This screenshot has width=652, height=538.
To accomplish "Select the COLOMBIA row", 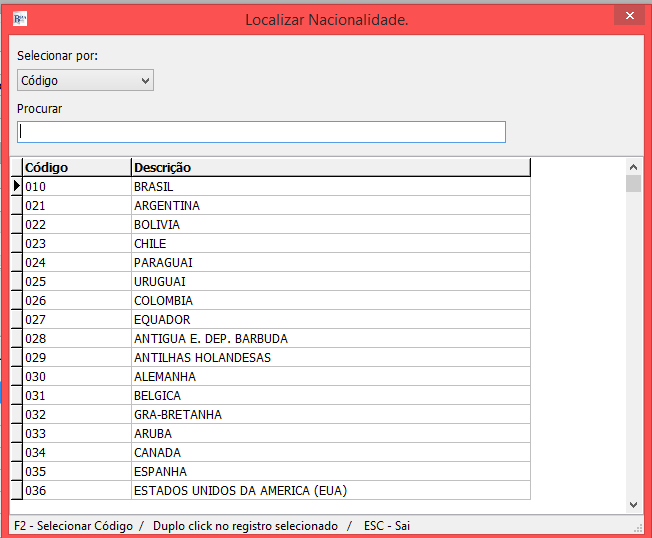I will (163, 300).
